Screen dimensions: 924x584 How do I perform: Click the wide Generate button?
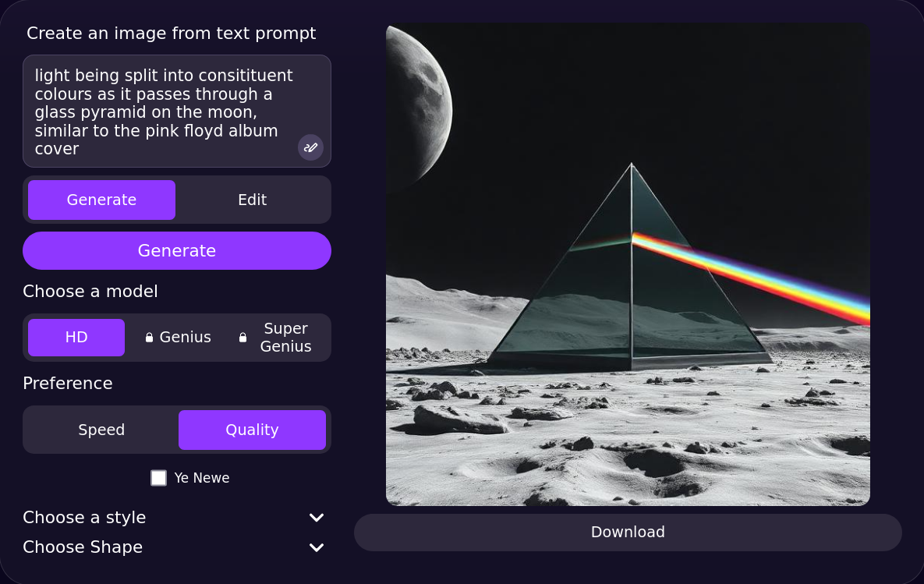tap(177, 250)
